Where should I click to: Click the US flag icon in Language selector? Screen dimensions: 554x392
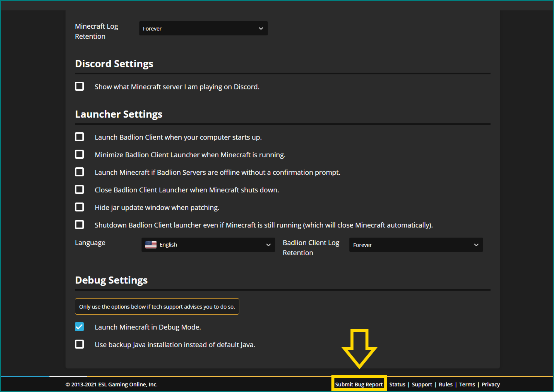151,245
